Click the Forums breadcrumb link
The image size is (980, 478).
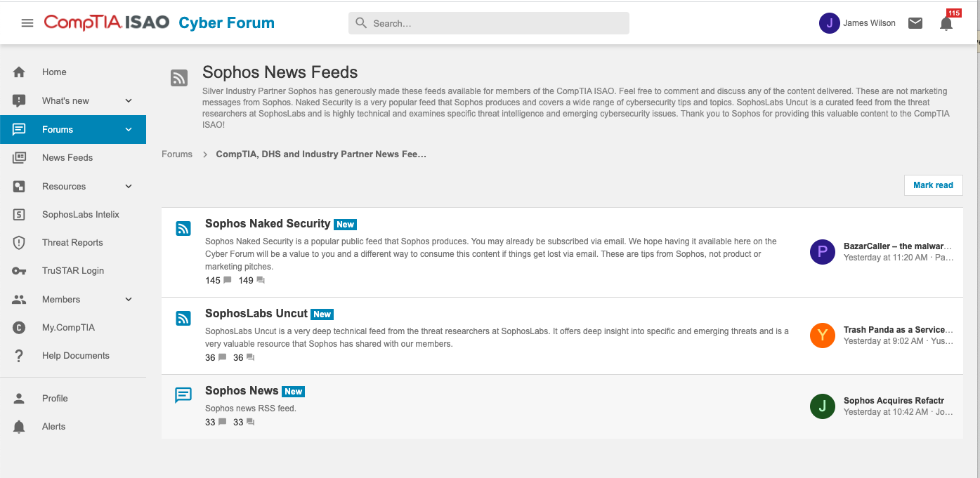[x=177, y=154]
